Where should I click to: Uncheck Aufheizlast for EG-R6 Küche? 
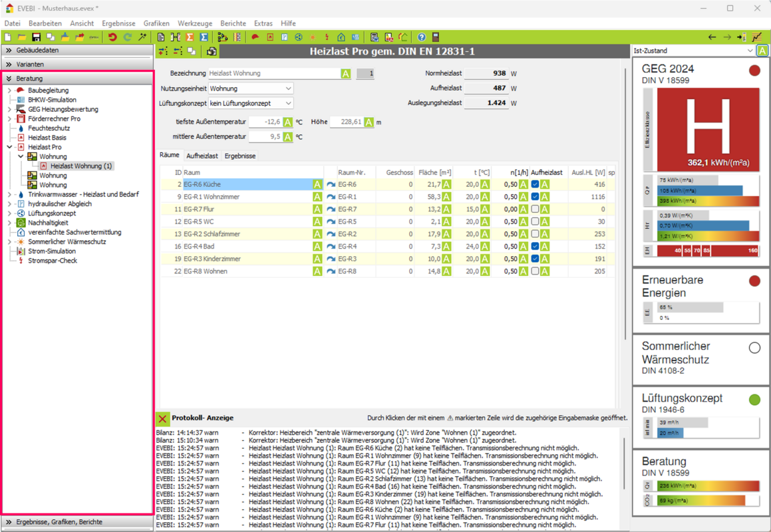(535, 184)
